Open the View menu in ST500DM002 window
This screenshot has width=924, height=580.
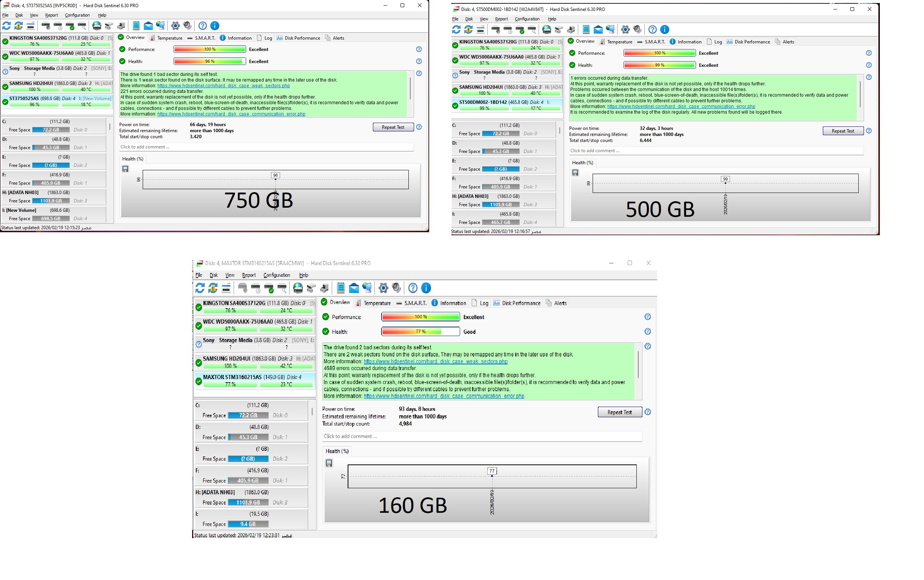pyautogui.click(x=484, y=19)
